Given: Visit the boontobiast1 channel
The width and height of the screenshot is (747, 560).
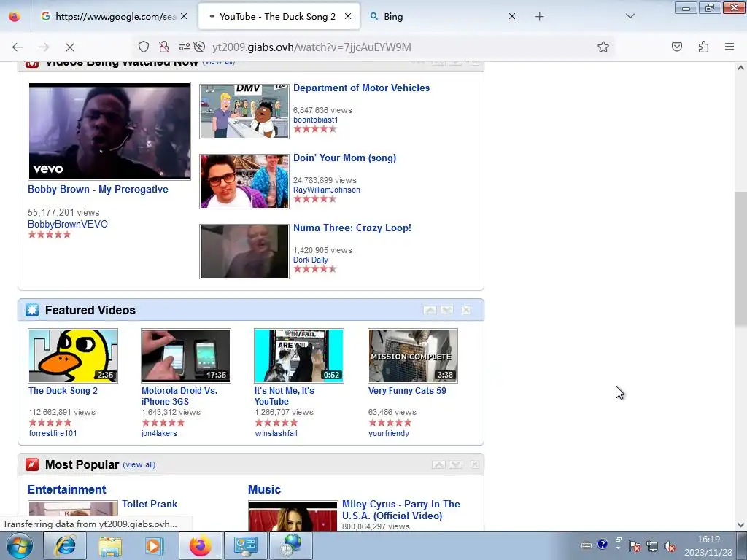Looking at the screenshot, I should pyautogui.click(x=315, y=120).
